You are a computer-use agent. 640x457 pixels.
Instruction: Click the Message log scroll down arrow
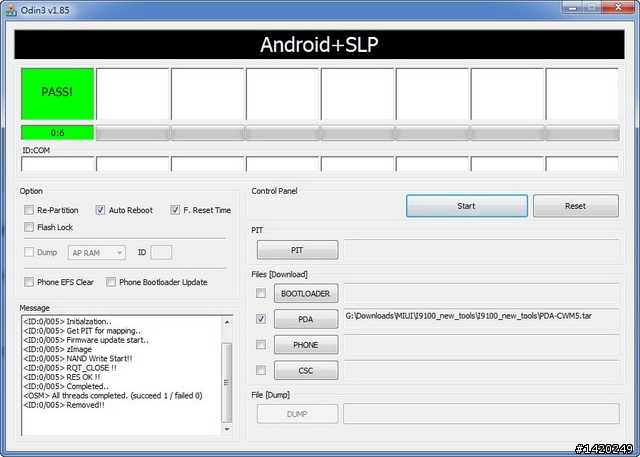click(x=227, y=429)
